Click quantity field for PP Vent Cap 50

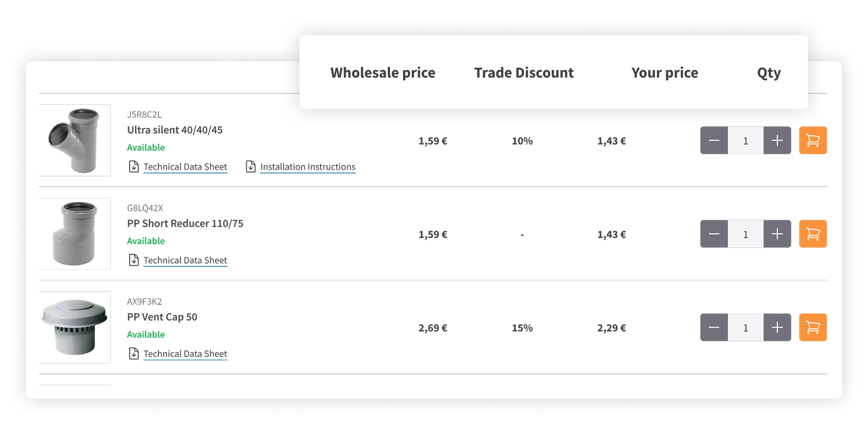[x=745, y=327]
